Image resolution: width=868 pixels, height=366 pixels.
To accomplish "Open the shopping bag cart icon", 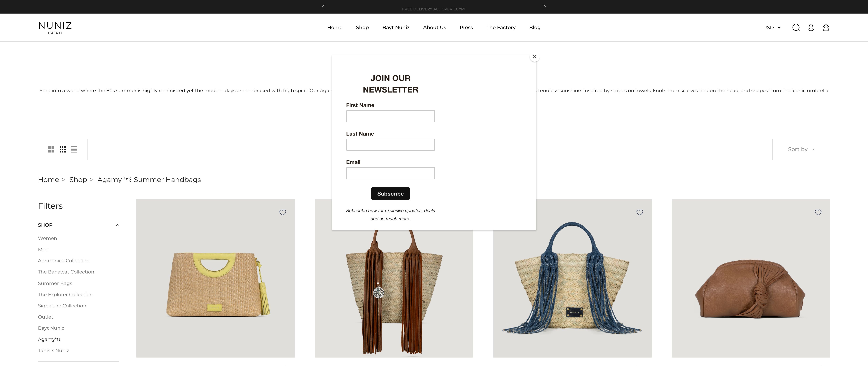I will 826,28.
